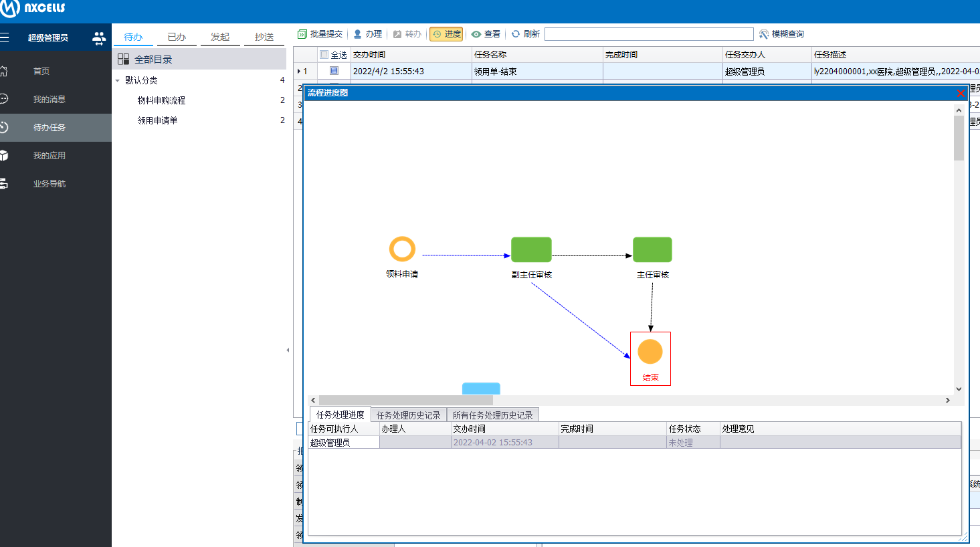Select 物料申购流程 category
This screenshot has width=980, height=547.
[x=161, y=100]
